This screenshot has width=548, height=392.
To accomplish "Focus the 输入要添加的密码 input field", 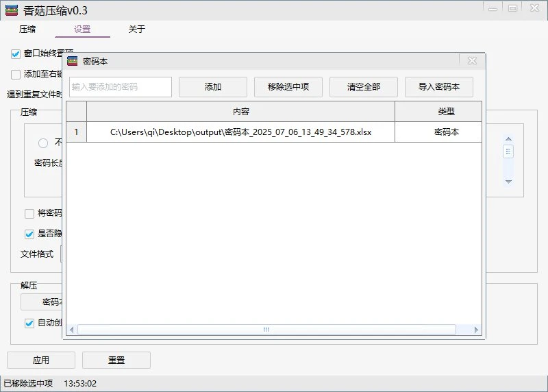I will click(x=121, y=87).
